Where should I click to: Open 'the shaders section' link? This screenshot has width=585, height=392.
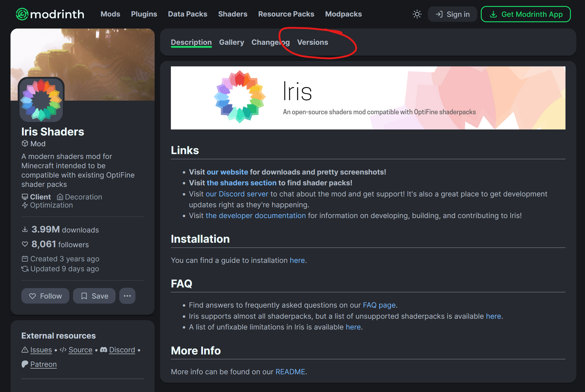pos(241,183)
